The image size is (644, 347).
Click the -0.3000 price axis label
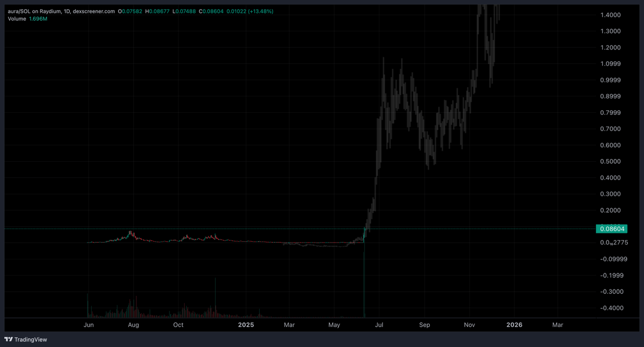coord(612,292)
